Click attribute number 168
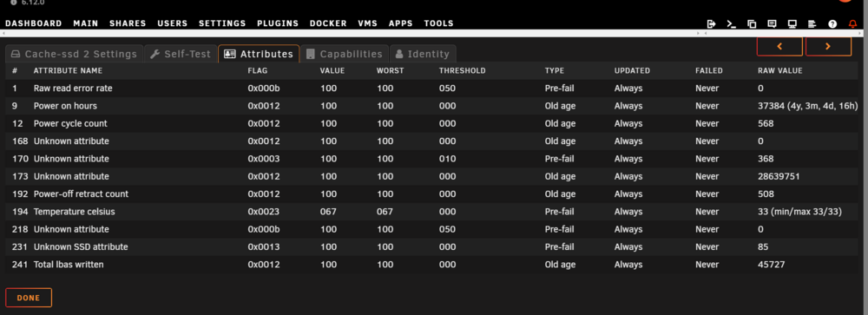 tap(19, 141)
